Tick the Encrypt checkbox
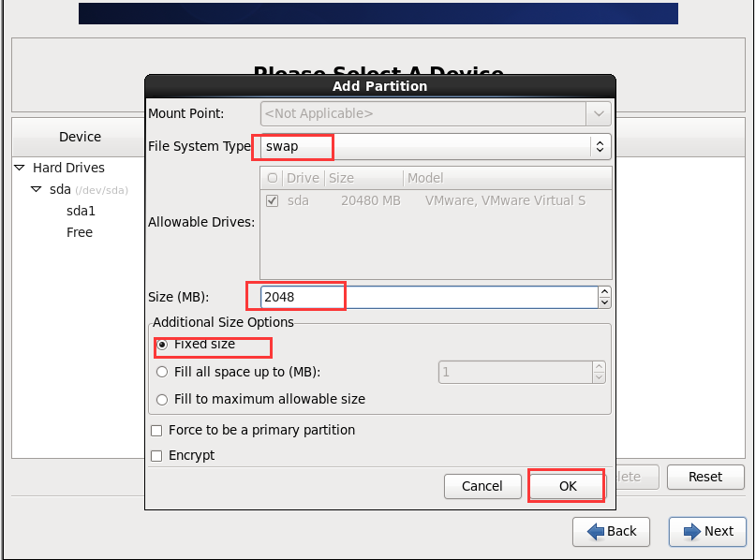Image resolution: width=756 pixels, height=560 pixels. 156,455
